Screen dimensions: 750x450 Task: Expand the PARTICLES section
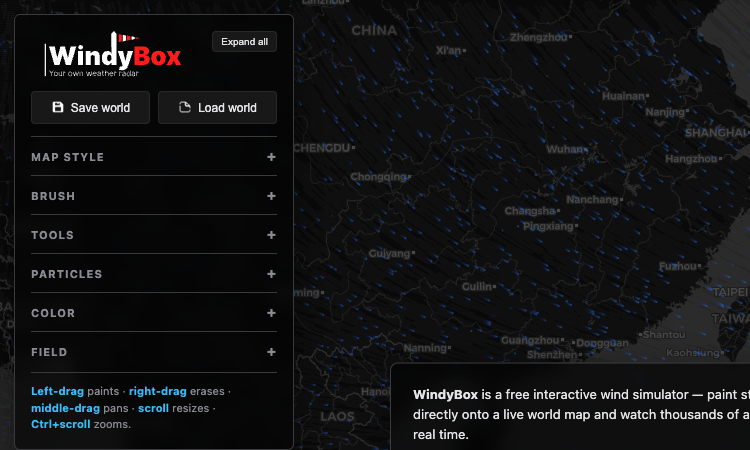point(154,274)
